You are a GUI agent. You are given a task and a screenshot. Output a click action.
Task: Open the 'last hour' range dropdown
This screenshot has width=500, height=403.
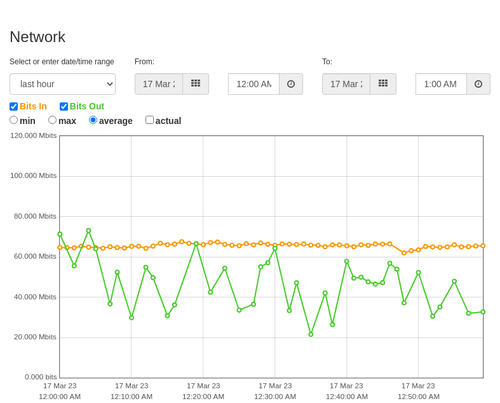(63, 84)
